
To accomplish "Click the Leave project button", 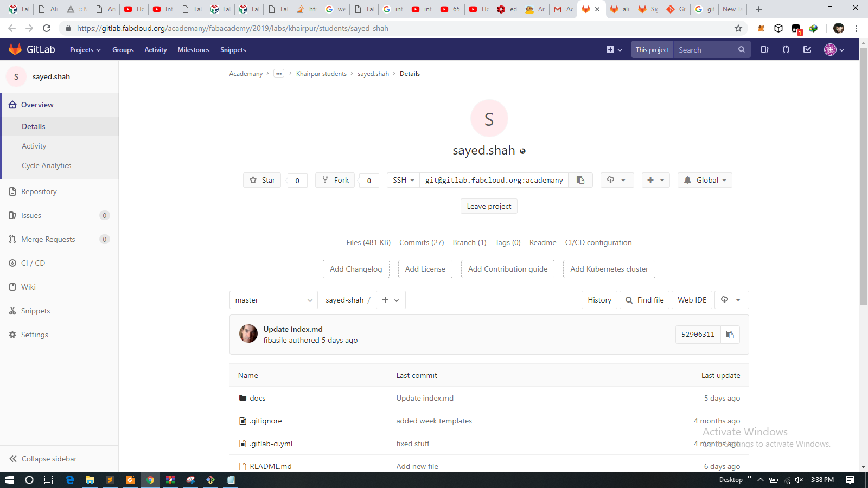I will [x=489, y=206].
